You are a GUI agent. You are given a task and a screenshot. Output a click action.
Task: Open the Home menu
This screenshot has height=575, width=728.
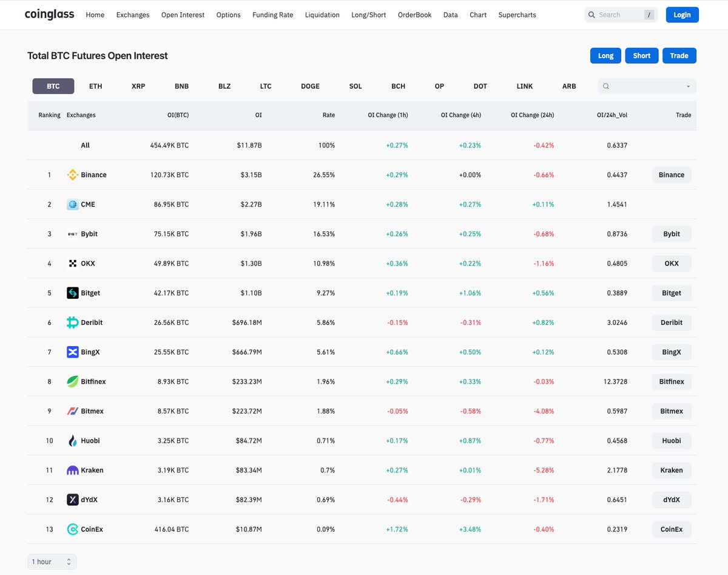[95, 15]
